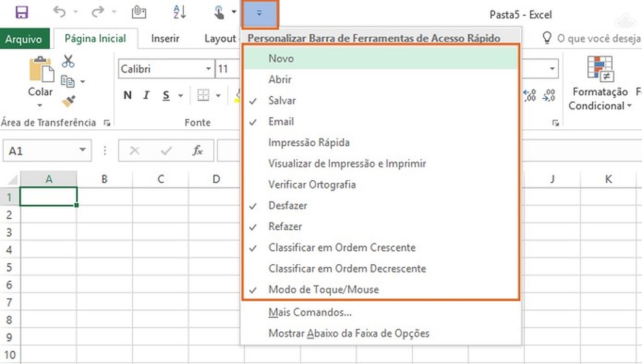Viewport: 642px width, 364px height.
Task: Click the Format Painter brush icon
Action: pos(68,101)
